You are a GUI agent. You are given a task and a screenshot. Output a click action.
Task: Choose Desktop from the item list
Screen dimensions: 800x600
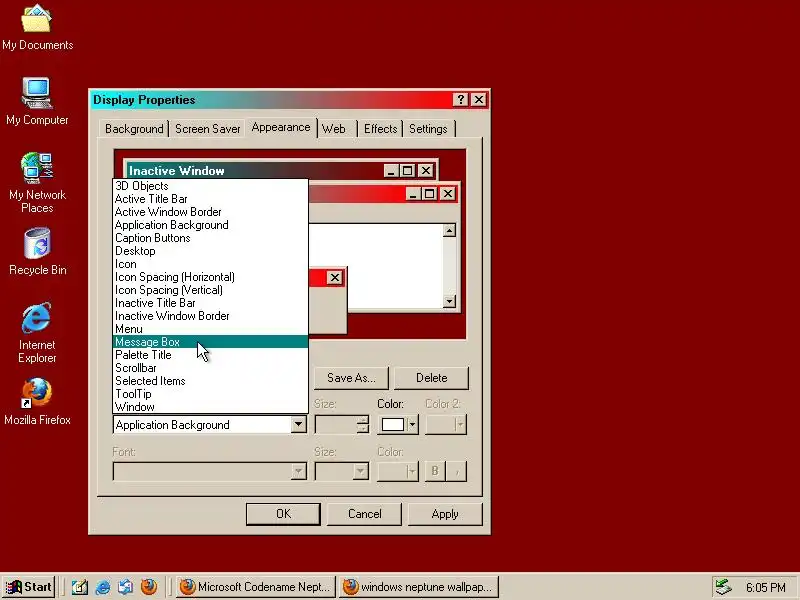click(210, 251)
